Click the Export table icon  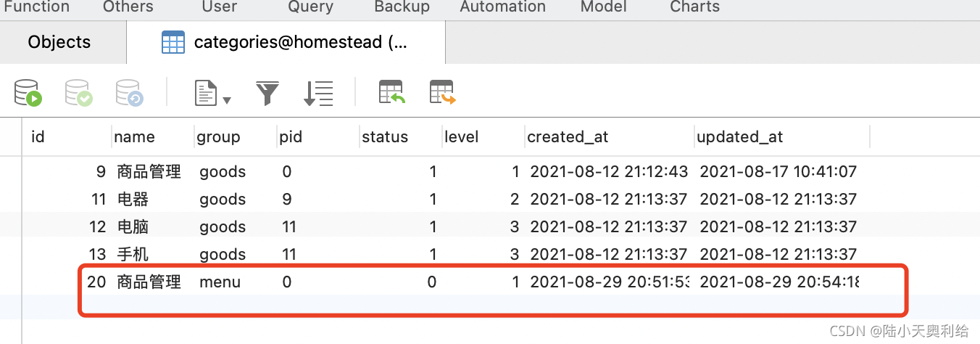coord(442,93)
